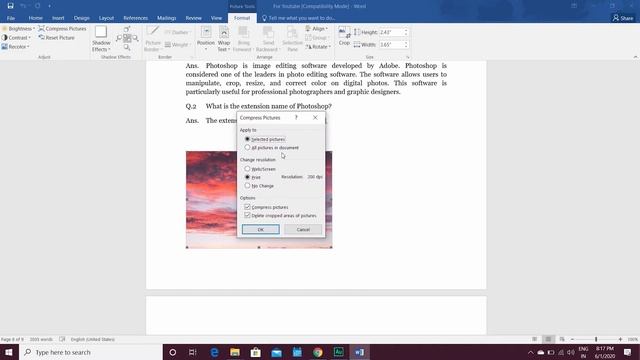Choose Print resolution option

[x=247, y=177]
